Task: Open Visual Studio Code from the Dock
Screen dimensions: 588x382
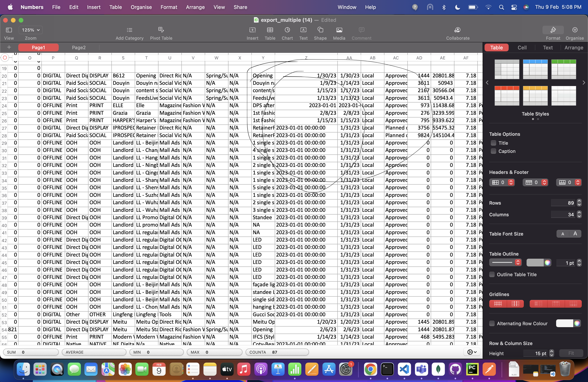Action: click(x=404, y=369)
